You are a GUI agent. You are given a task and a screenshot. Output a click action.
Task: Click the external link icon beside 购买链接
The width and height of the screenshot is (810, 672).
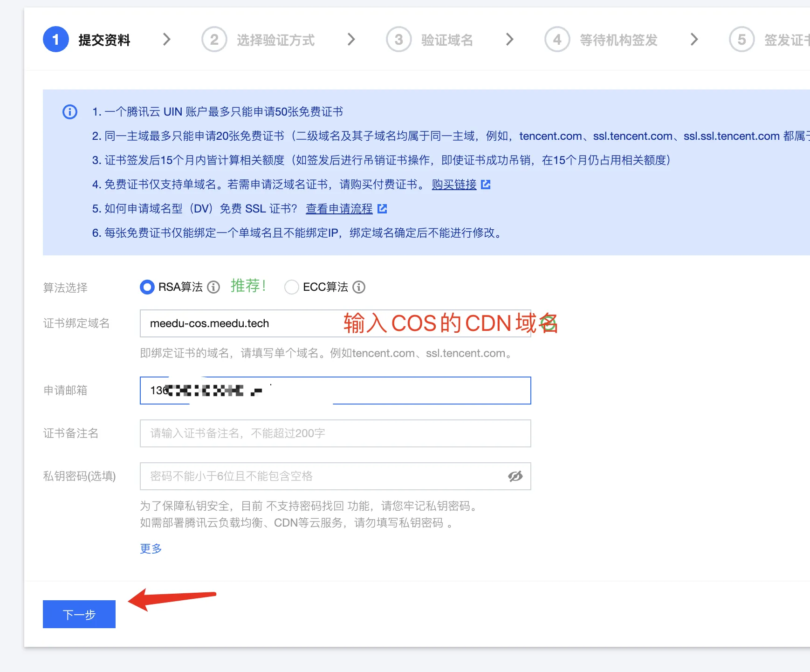click(486, 185)
